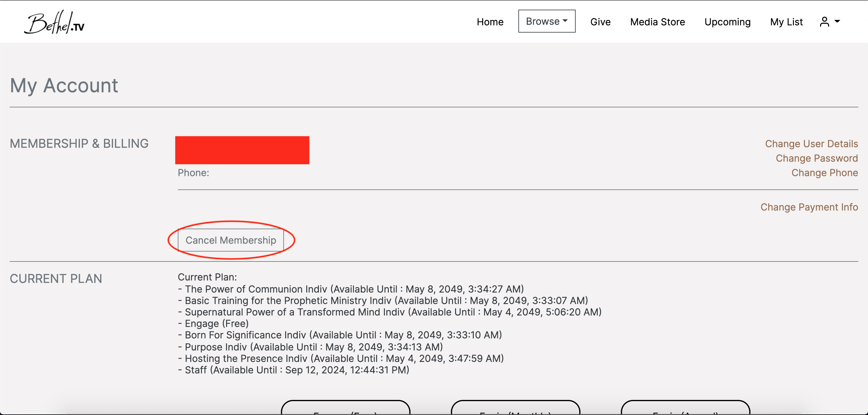Select 'Supernatural Power of a Transformed Mind' line
Viewport: 868px width, 415px height.
pyautogui.click(x=389, y=312)
